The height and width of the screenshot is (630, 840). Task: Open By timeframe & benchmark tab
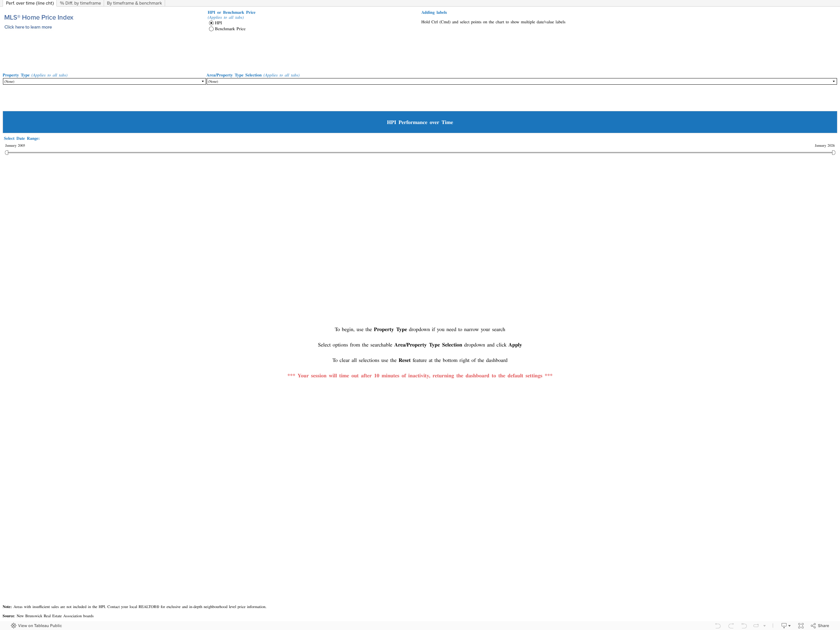click(x=134, y=3)
